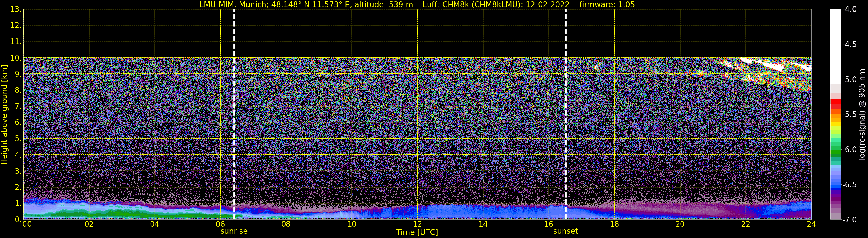Click the '16' time tick label
The height and width of the screenshot is (238, 868).
point(549,224)
